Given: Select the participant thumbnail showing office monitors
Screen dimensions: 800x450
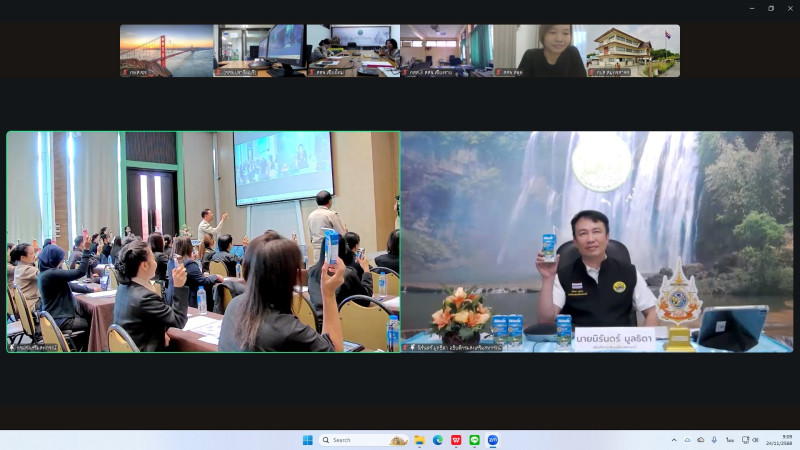Looking at the screenshot, I should (260, 51).
